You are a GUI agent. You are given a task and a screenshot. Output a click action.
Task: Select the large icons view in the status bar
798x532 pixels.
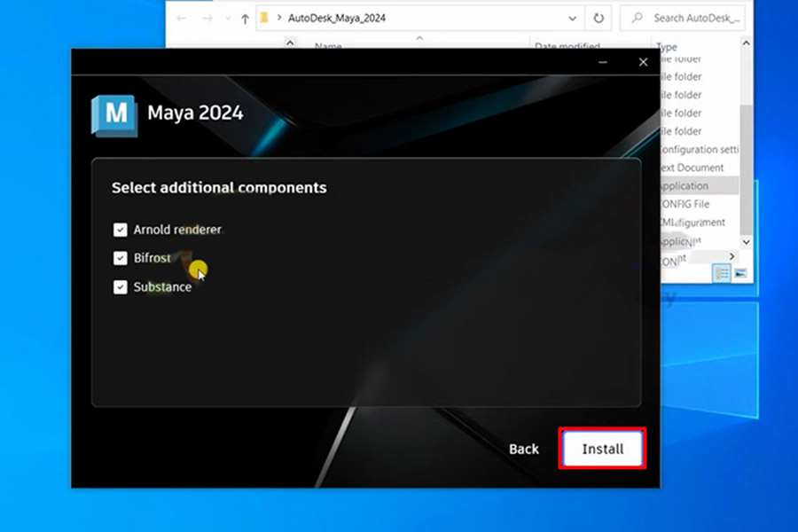741,272
